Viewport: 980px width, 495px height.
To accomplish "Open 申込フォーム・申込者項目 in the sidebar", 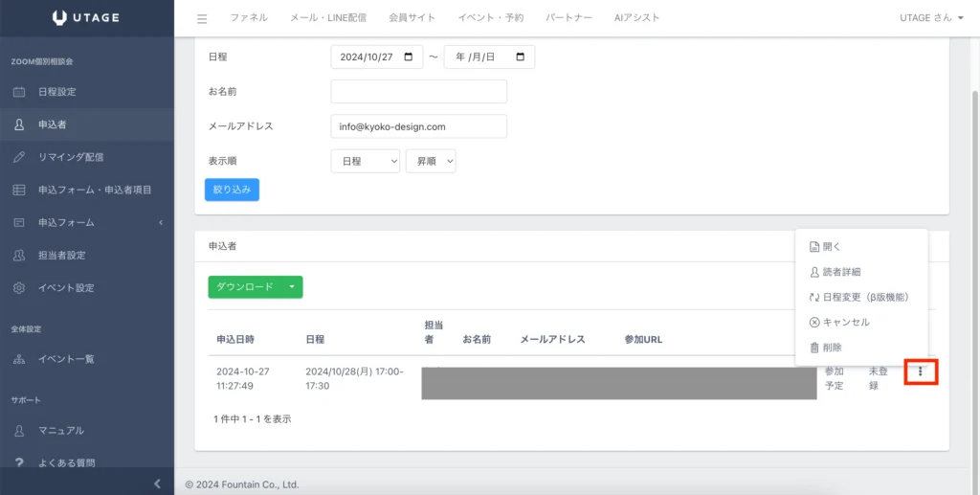I will (87, 190).
